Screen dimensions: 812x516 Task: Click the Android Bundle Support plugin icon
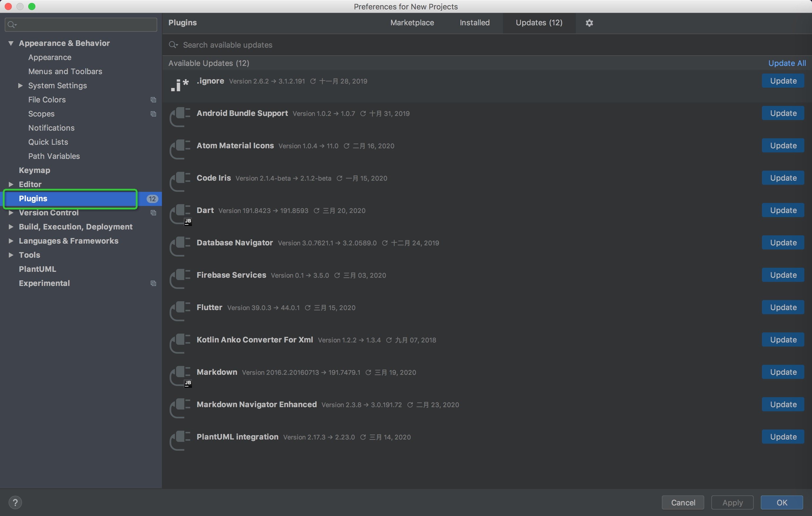180,117
